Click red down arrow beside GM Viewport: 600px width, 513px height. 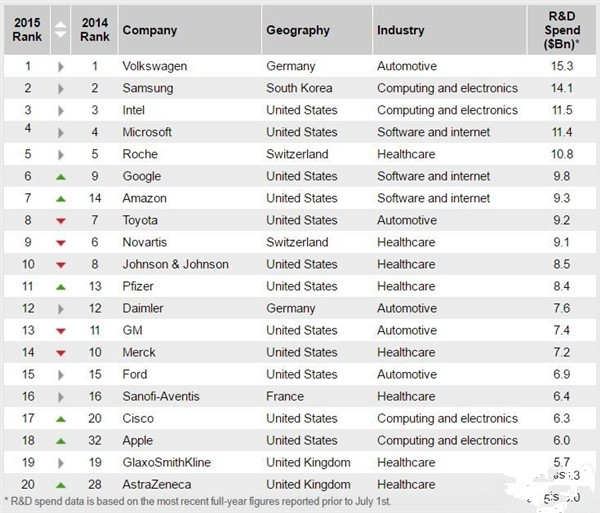(61, 330)
